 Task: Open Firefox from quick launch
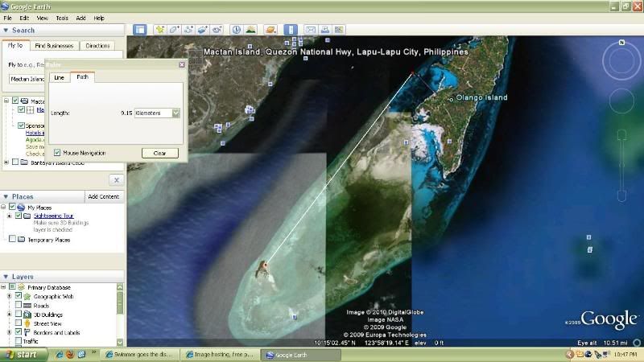point(70,354)
